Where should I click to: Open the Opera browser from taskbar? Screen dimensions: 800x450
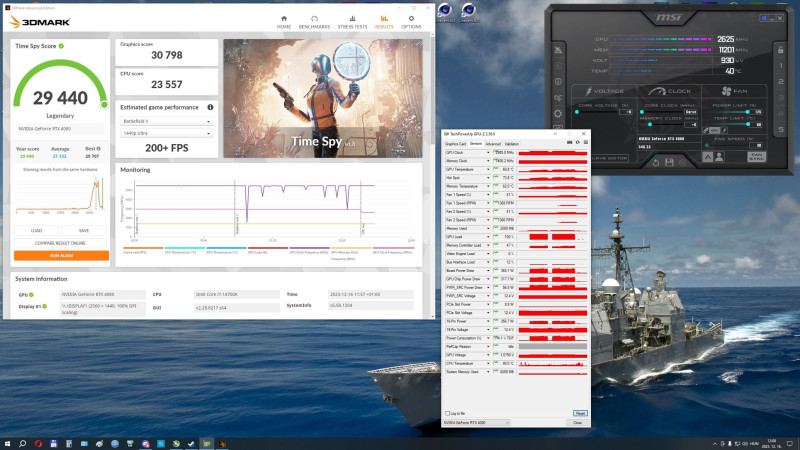pos(38,444)
